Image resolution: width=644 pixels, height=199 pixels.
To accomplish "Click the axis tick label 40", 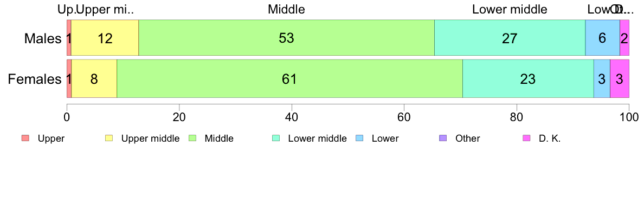I will click(292, 117).
